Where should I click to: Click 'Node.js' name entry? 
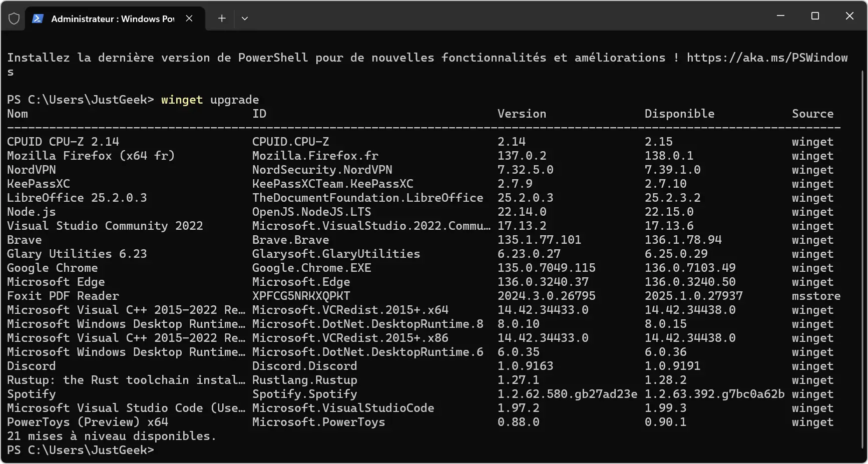pyautogui.click(x=32, y=212)
